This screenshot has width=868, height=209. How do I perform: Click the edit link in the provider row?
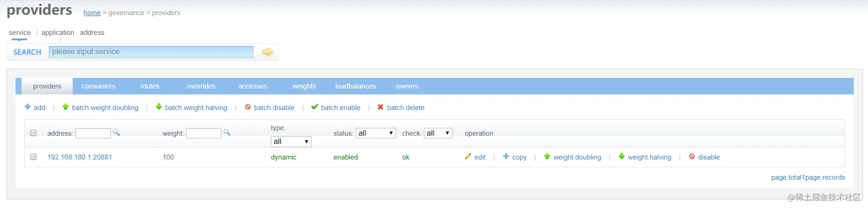point(480,157)
